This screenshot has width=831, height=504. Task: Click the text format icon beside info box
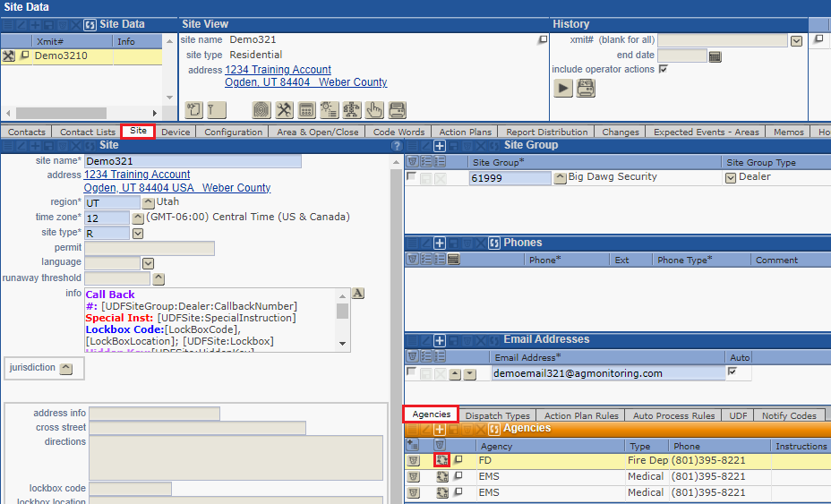click(x=357, y=294)
